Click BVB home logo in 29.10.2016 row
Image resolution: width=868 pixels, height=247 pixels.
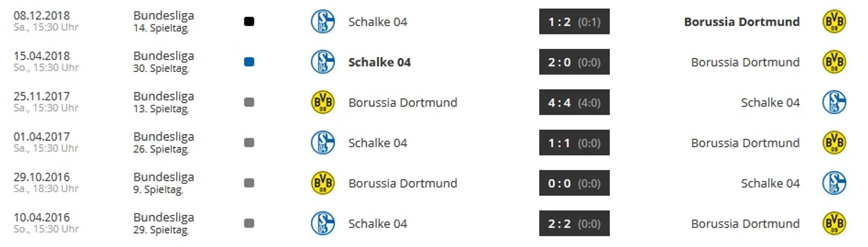click(x=323, y=183)
